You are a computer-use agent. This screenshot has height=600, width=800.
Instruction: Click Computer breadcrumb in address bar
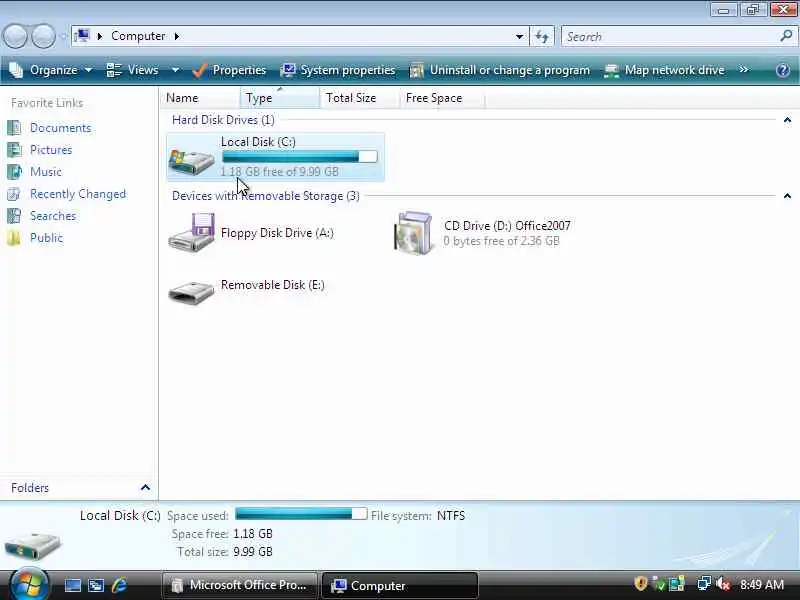(x=138, y=36)
